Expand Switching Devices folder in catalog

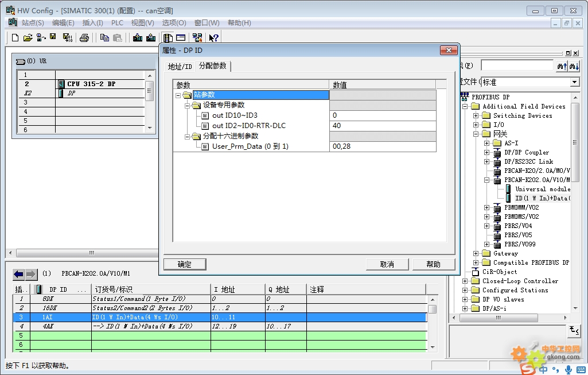(x=476, y=115)
